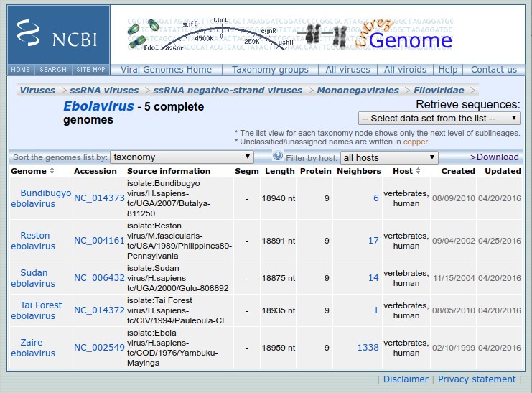Open the Filter by host dropdown

389,157
